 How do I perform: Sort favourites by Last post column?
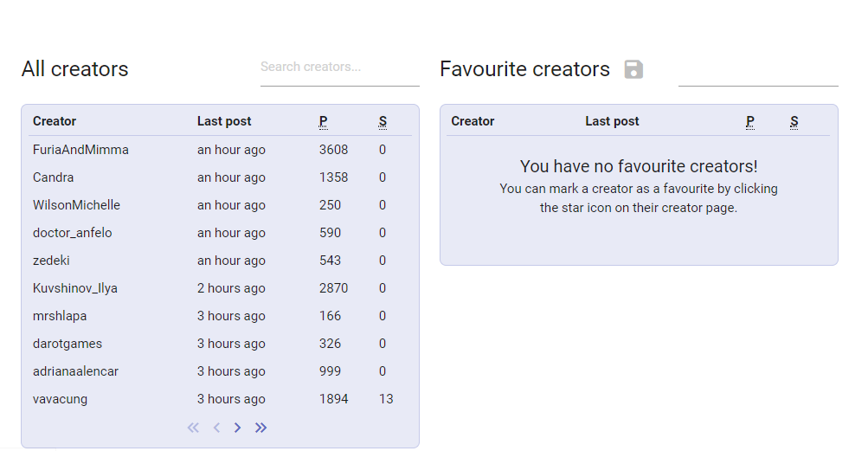pos(612,121)
